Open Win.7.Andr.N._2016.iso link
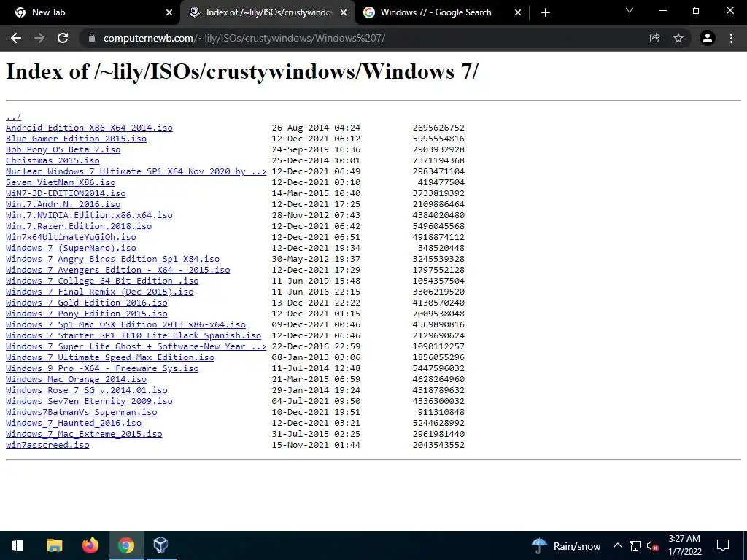This screenshot has width=747, height=560. [63, 204]
